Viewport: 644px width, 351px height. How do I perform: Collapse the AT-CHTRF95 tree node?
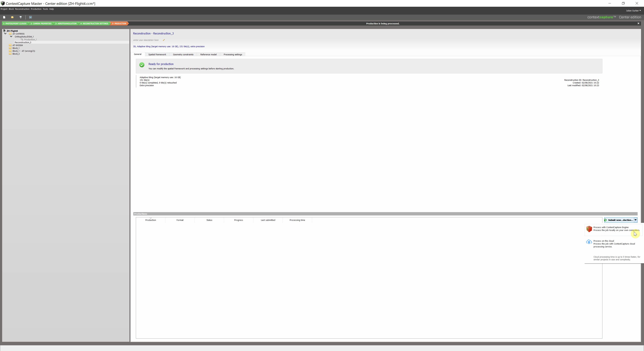point(5,34)
